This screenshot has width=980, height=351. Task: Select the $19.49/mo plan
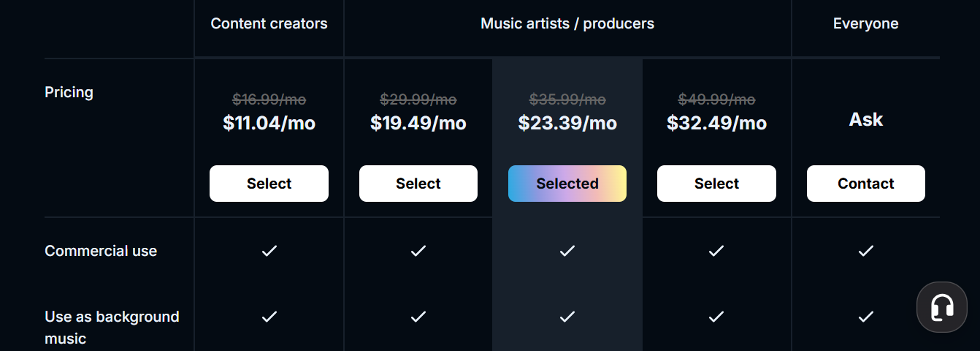pyautogui.click(x=418, y=184)
